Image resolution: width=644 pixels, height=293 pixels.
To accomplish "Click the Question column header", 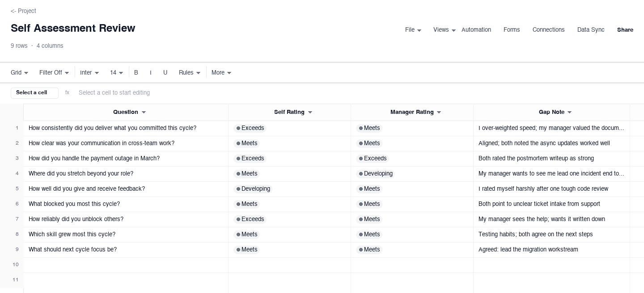I will [126, 113].
